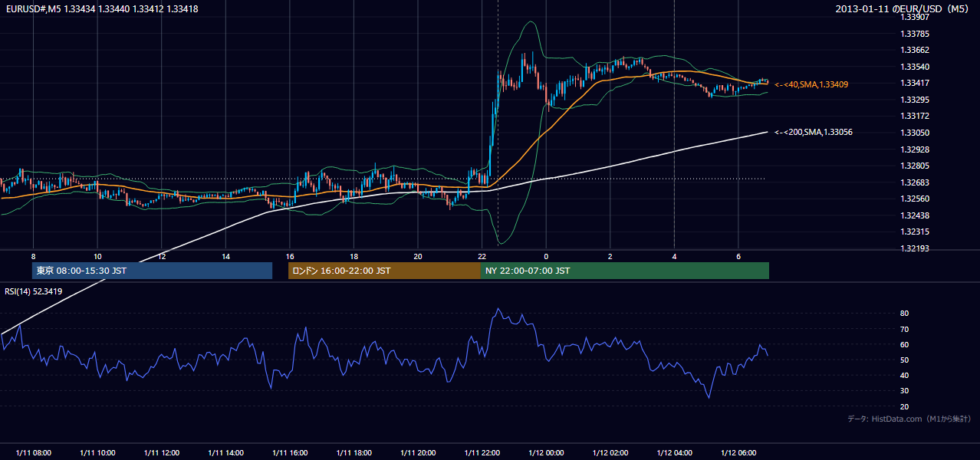The width and height of the screenshot is (980, 460).
Task: Click bottom time label 1/12 02:00
Action: [x=610, y=453]
